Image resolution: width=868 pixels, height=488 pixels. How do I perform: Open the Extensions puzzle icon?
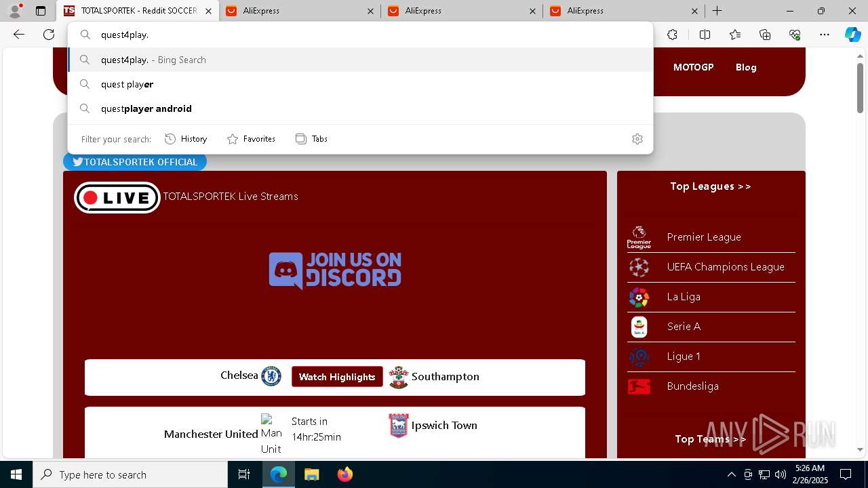point(672,35)
